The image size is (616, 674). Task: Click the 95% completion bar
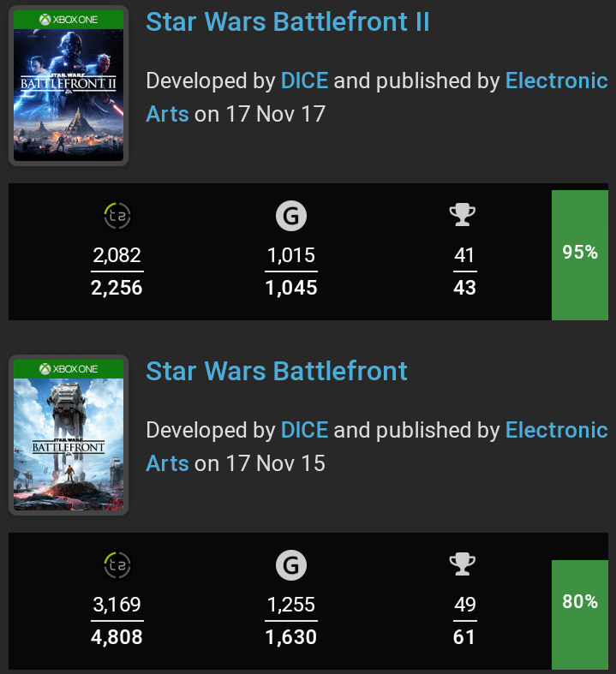pos(579,253)
